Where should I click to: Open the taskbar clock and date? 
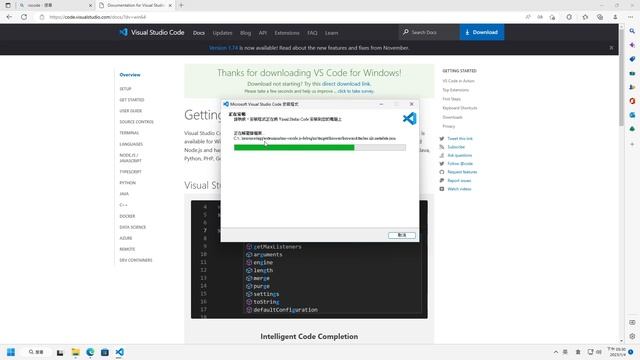tap(616, 352)
